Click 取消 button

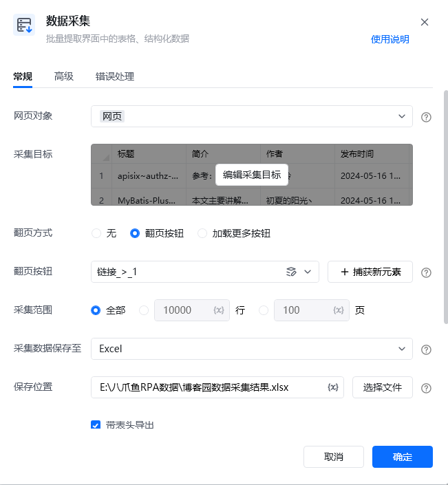(x=334, y=457)
